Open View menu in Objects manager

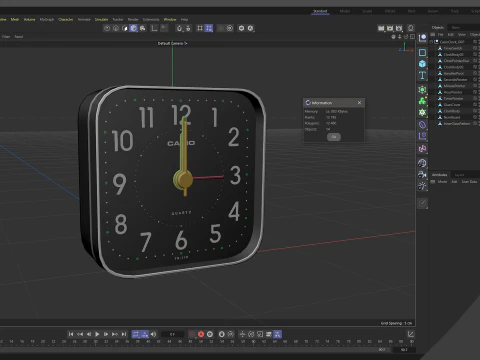[x=462, y=35]
